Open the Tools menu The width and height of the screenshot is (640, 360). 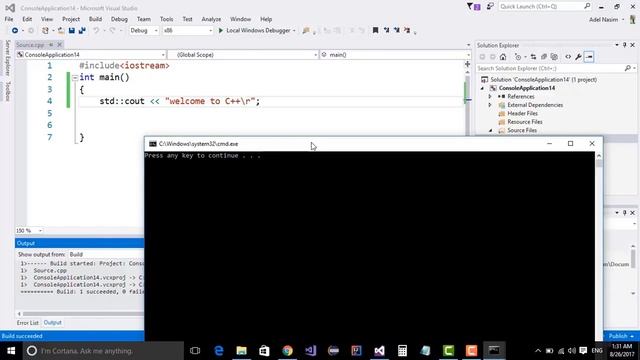pyautogui.click(x=167, y=19)
